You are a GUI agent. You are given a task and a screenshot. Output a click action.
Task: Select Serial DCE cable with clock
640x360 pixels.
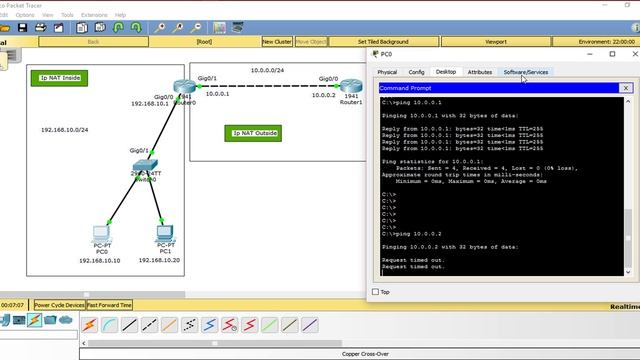coord(229,325)
